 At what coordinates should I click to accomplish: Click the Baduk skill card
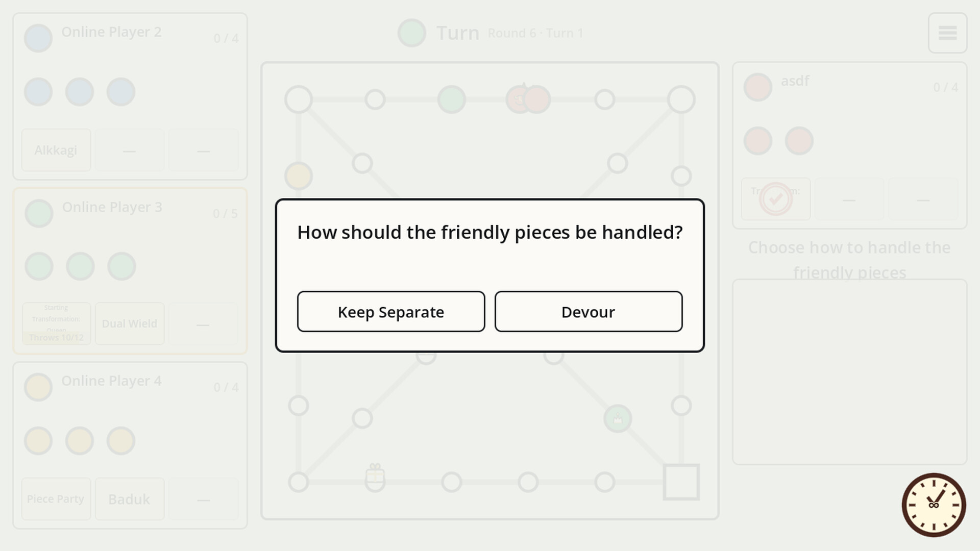[x=130, y=499]
